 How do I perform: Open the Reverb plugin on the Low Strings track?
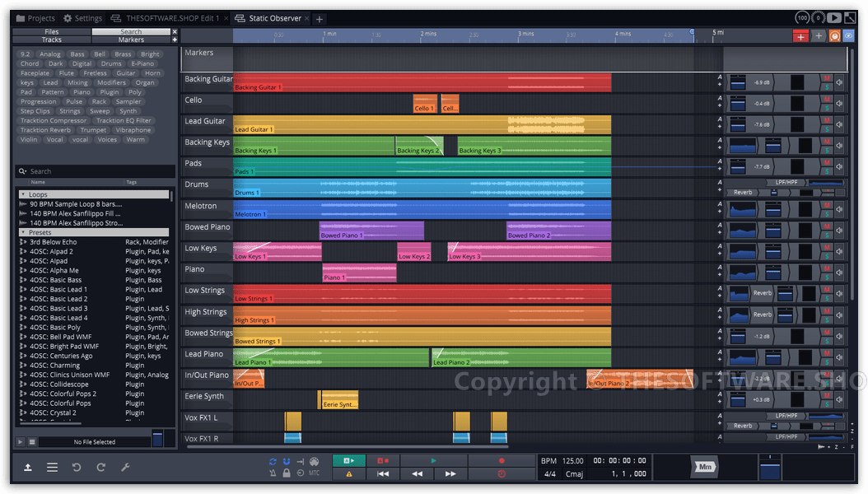pos(762,292)
